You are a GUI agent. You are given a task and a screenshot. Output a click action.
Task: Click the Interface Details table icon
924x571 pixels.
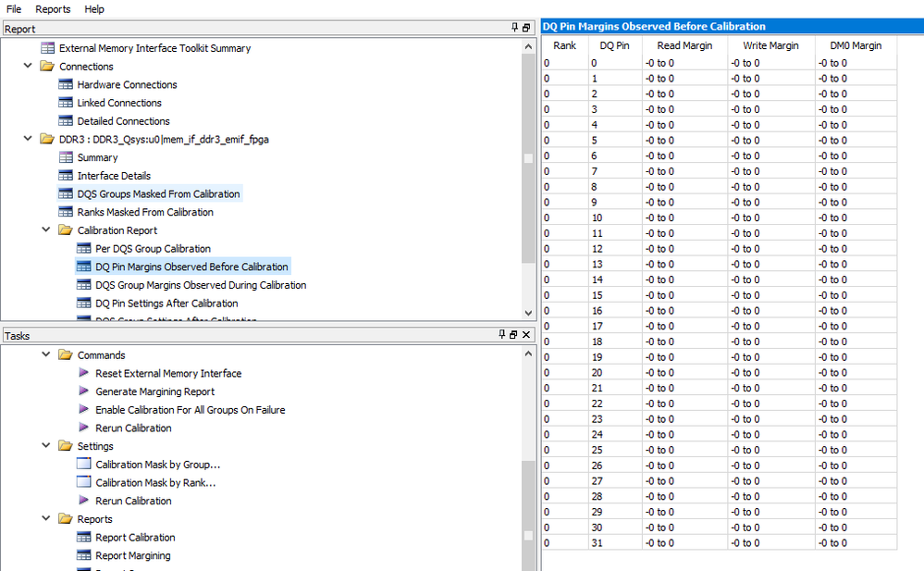(x=66, y=176)
